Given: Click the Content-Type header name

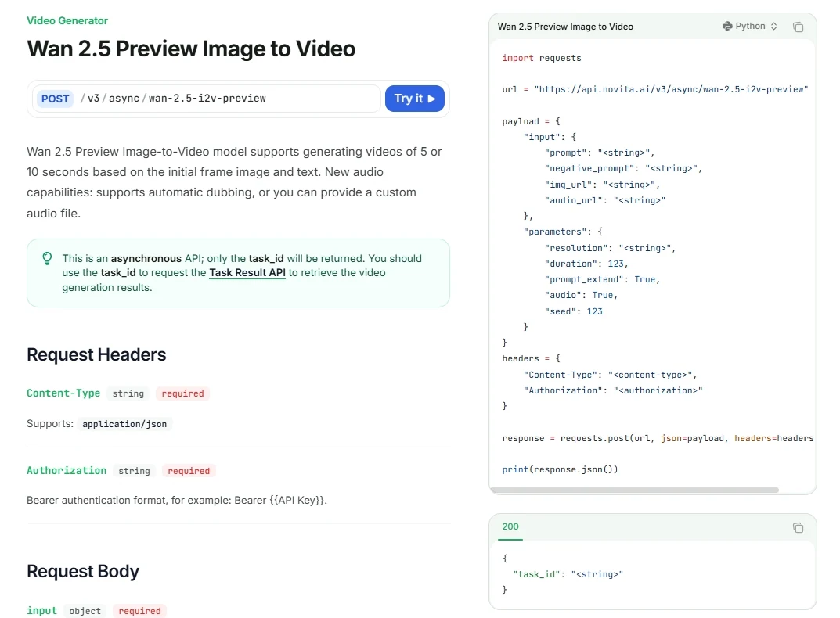Looking at the screenshot, I should pos(63,393).
